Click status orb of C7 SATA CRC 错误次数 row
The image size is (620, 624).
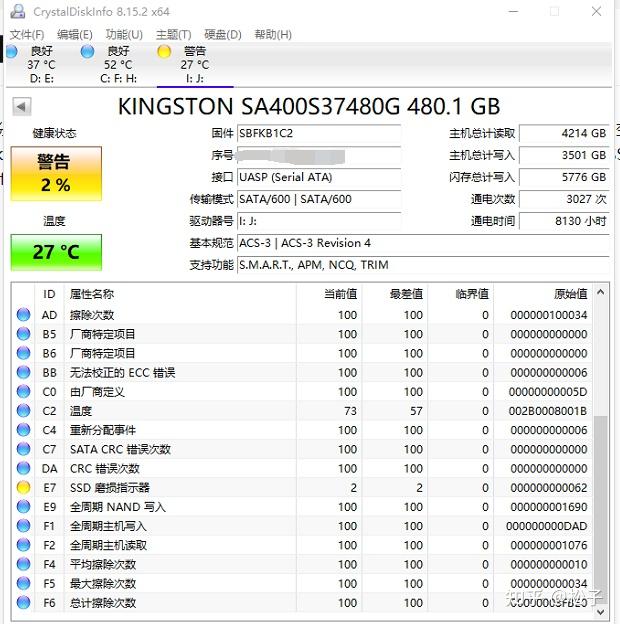click(x=23, y=449)
